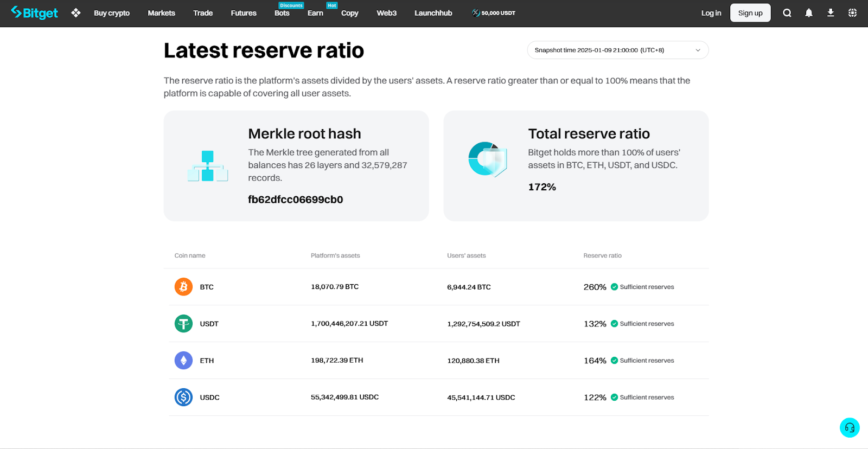Screen dimensions: 868x449
Task: Click the Reserve ratio column header
Action: click(603, 255)
